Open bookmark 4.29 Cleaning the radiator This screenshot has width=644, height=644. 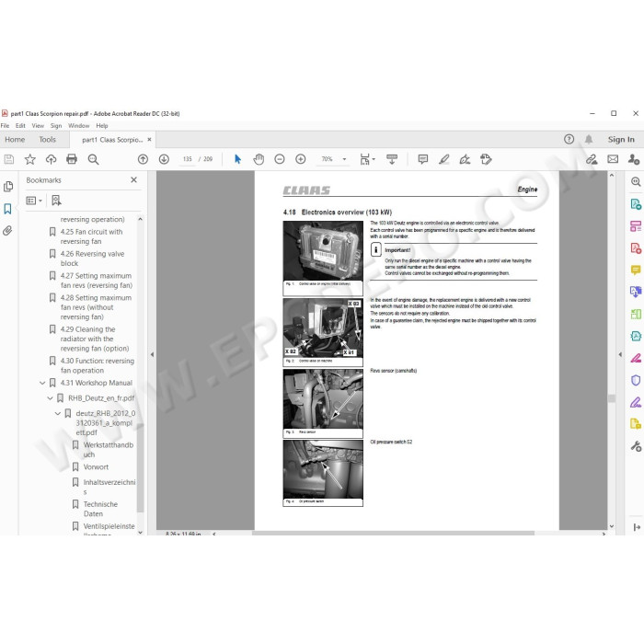coord(95,339)
